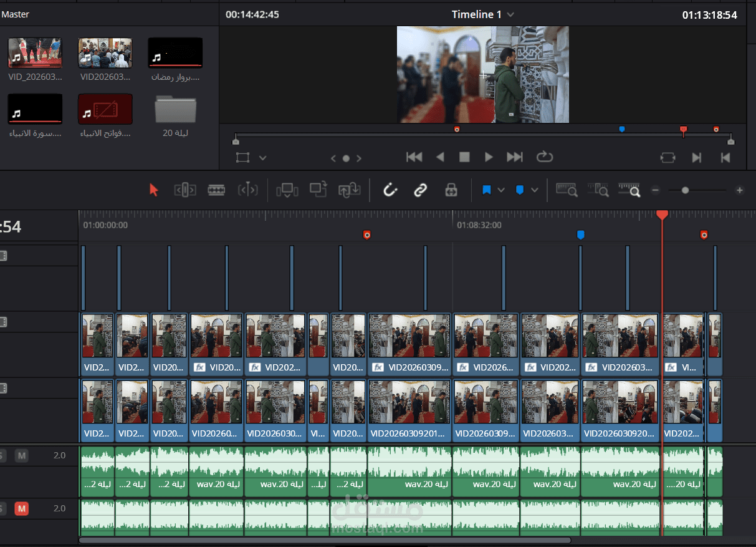Click the Replace Clip toolbar icon
This screenshot has height=547, width=756.
[x=349, y=190]
